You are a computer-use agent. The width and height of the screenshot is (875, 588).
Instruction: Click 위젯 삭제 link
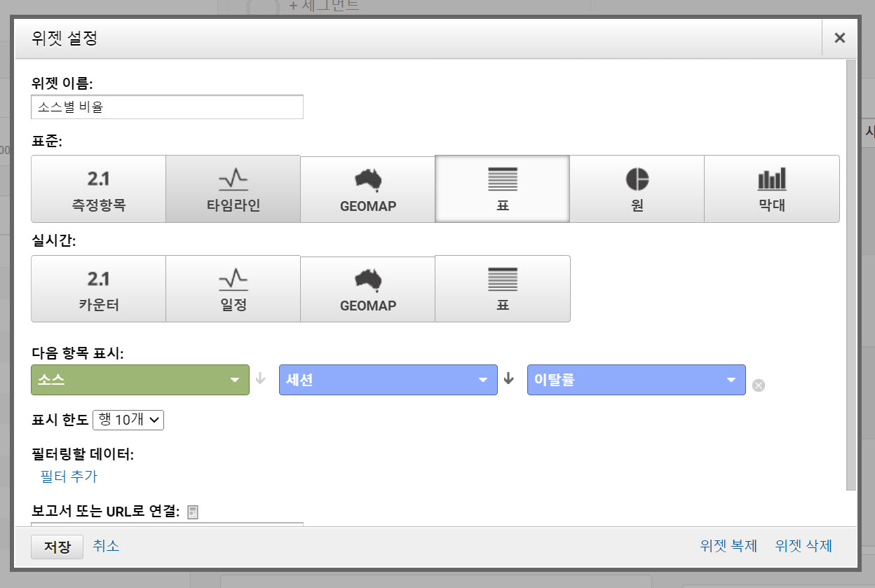click(804, 546)
